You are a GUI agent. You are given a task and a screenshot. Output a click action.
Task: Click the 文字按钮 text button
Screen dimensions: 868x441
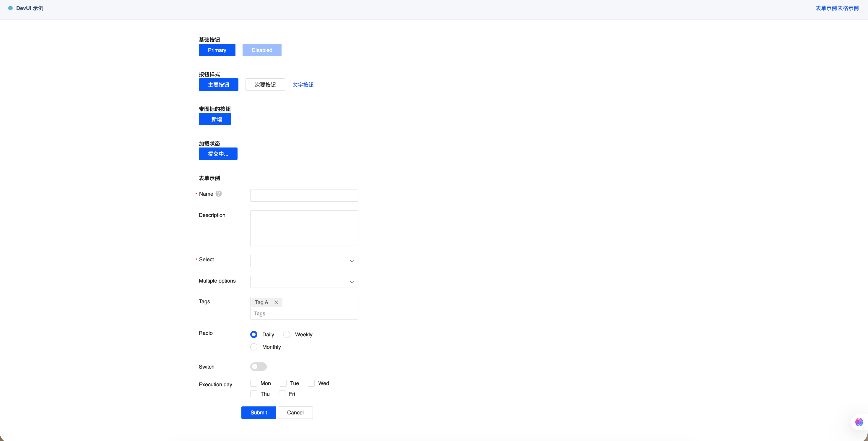(x=303, y=85)
